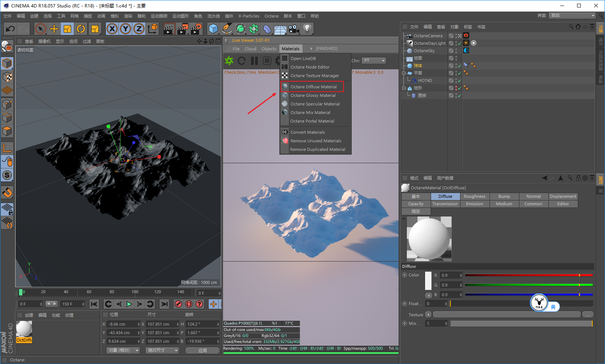The width and height of the screenshot is (605, 364).
Task: Add a Cube primitive object
Action: 213,29
